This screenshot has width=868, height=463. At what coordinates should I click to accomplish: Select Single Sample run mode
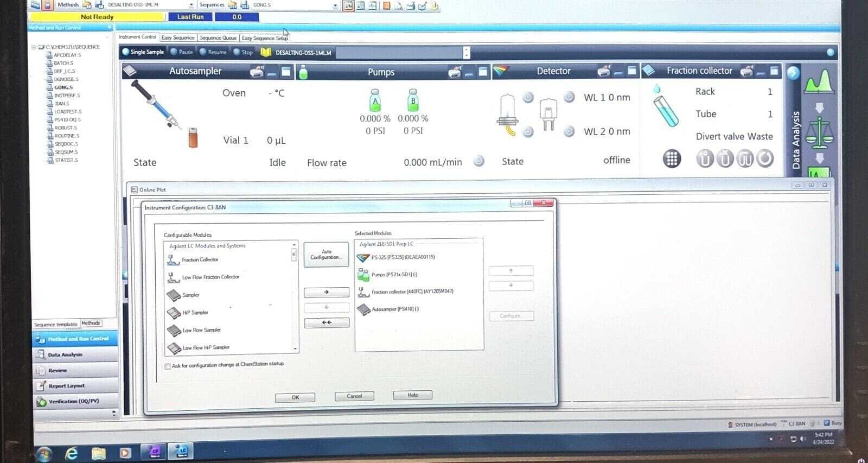click(x=143, y=52)
